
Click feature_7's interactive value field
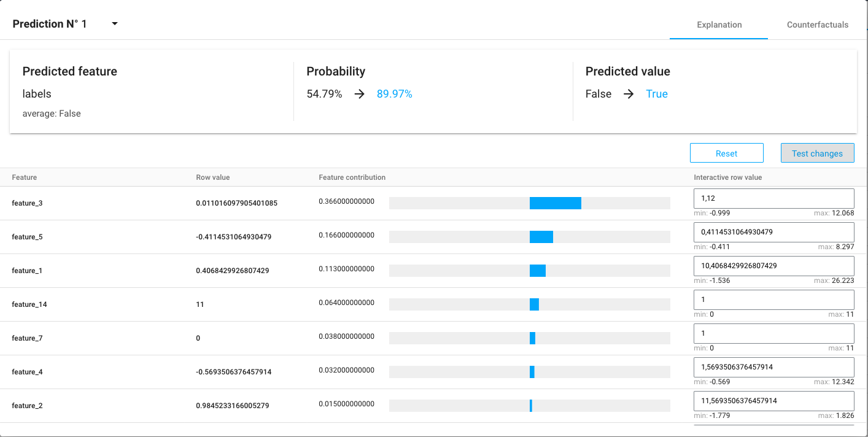(773, 333)
